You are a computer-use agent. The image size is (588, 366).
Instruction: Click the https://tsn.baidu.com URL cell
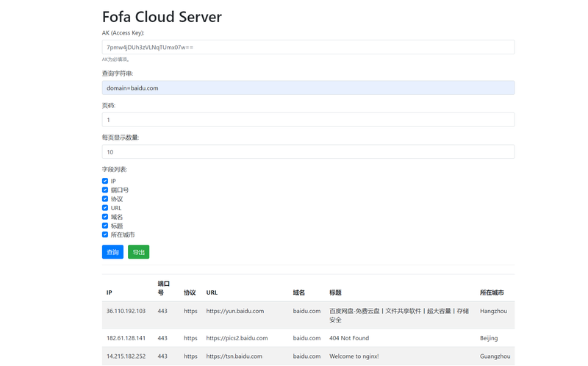click(233, 356)
